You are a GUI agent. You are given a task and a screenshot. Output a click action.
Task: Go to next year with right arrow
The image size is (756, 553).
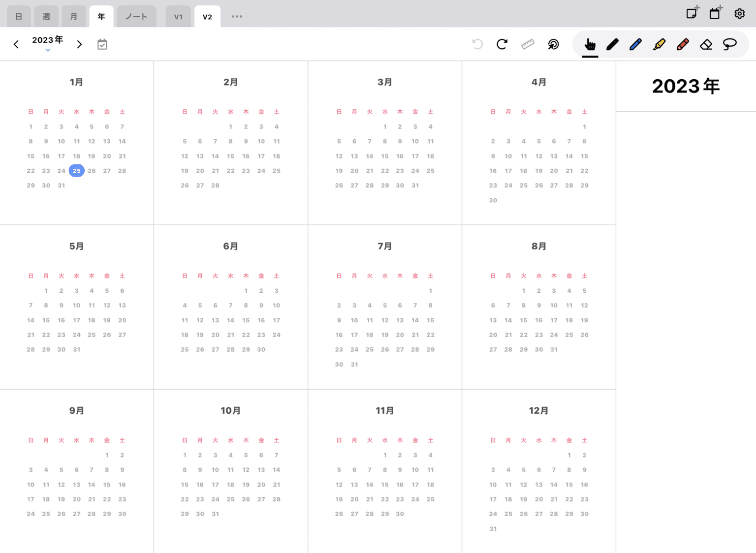coord(79,44)
